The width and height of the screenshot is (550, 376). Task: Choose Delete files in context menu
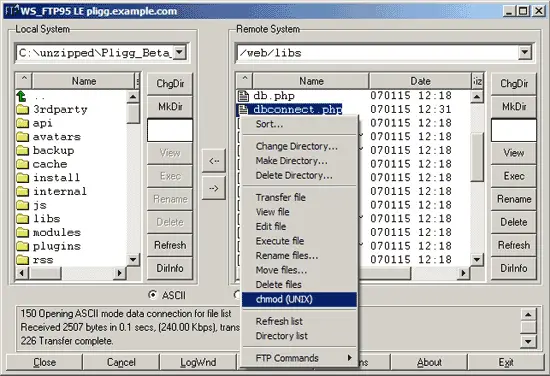[299, 284]
